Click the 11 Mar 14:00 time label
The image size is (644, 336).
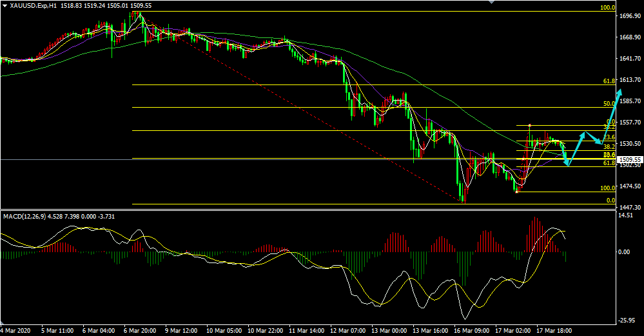[x=306, y=331]
